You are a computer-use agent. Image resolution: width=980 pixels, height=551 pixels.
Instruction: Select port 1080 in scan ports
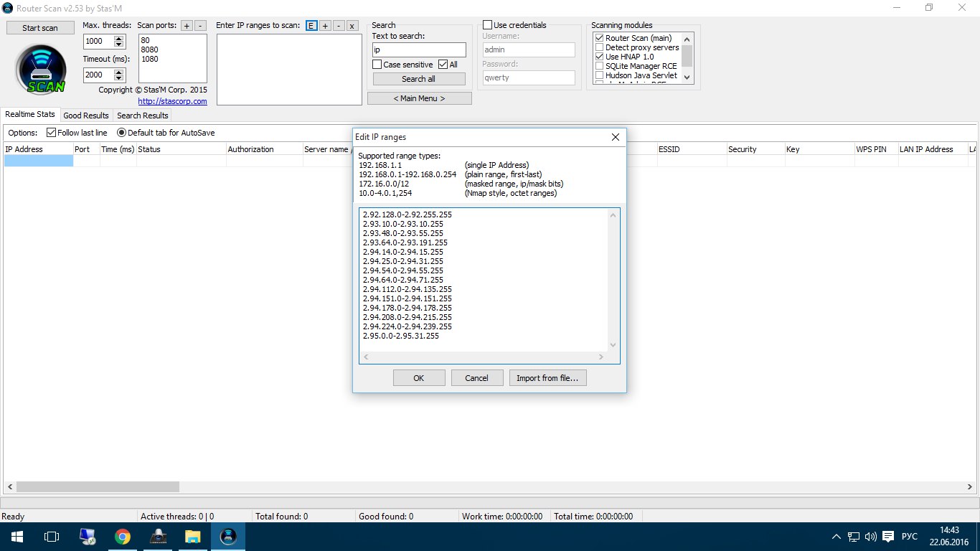pyautogui.click(x=149, y=59)
